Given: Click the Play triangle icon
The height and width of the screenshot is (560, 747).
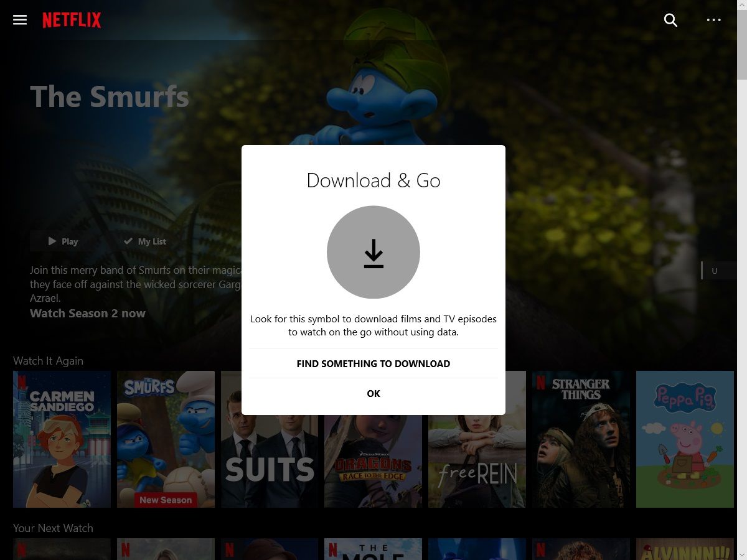Looking at the screenshot, I should click(x=53, y=241).
